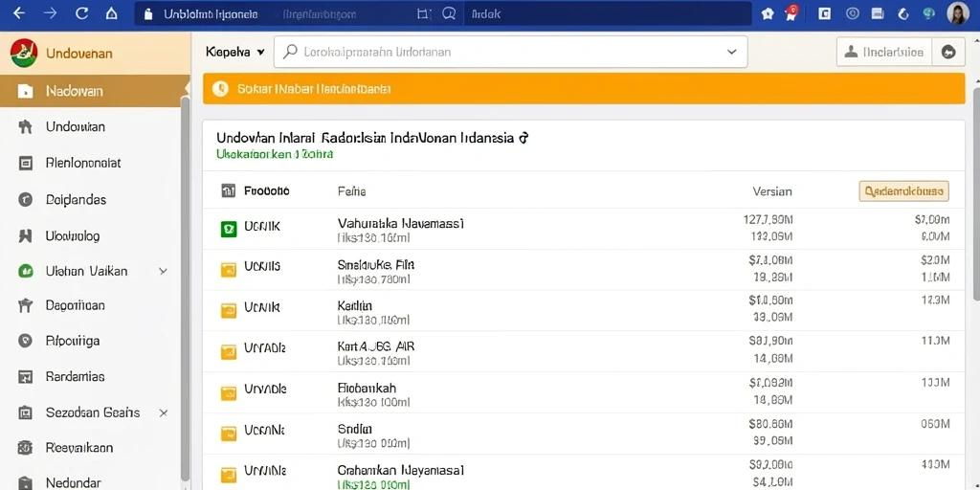This screenshot has width=980, height=490.
Task: Click the yellow icon in Sndlin row
Action: 229,433
